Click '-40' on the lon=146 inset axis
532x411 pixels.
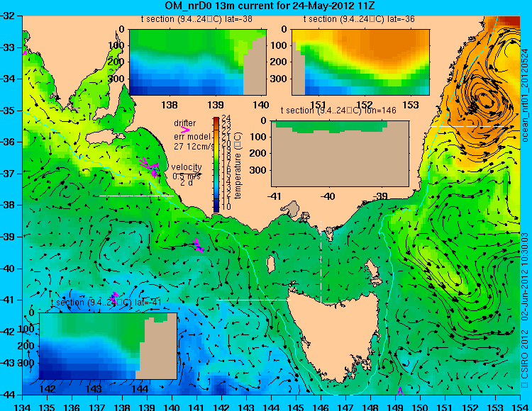coord(328,196)
